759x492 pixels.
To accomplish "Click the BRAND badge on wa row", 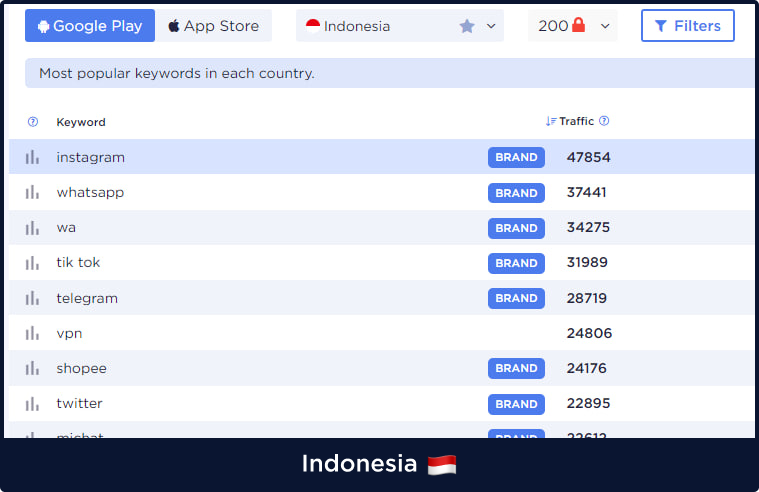I will click(516, 228).
